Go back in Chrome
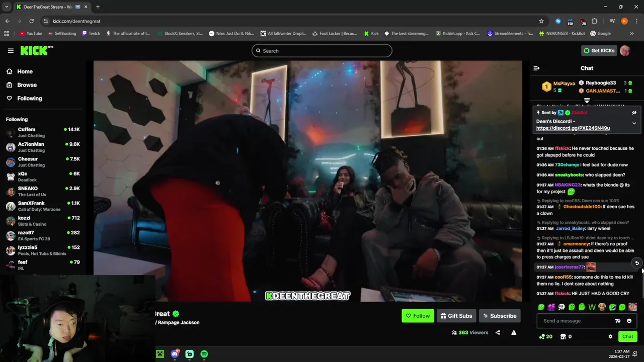This screenshot has height=362, width=644. coord(7,21)
